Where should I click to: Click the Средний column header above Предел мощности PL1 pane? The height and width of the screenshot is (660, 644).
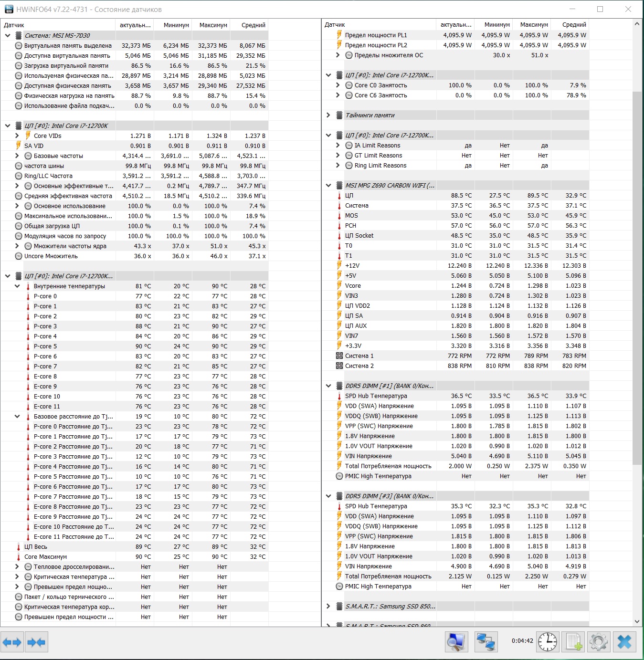(570, 24)
